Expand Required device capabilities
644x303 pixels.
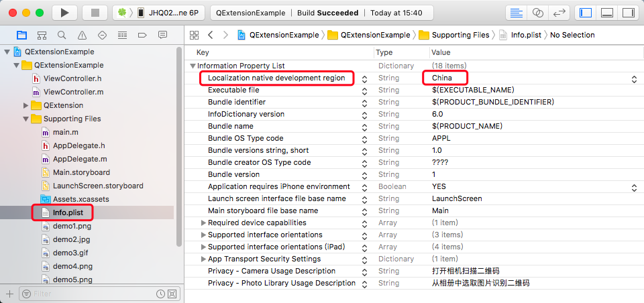click(203, 223)
